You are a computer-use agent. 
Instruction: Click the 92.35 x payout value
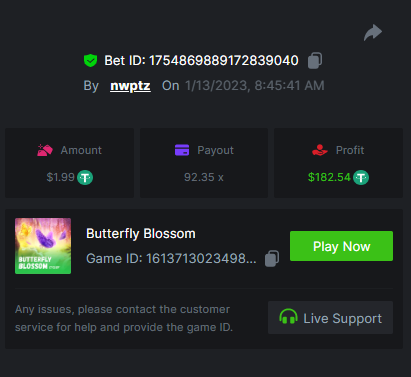(204, 177)
